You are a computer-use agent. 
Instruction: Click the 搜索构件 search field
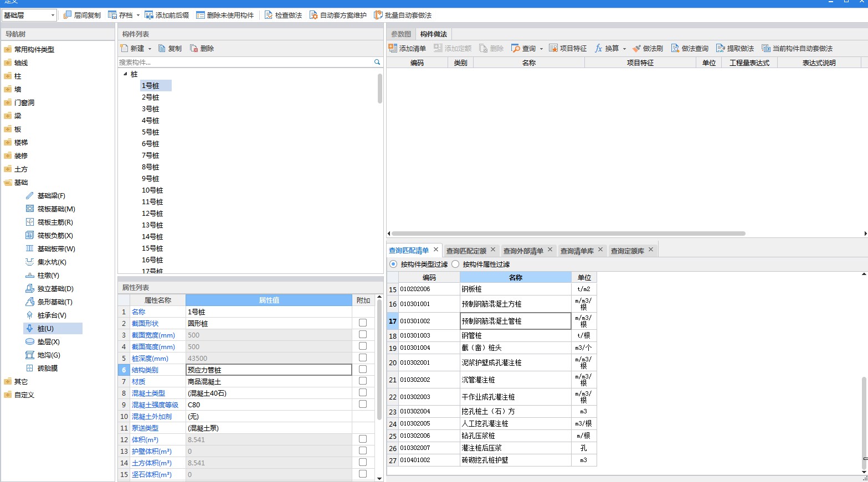pos(245,62)
